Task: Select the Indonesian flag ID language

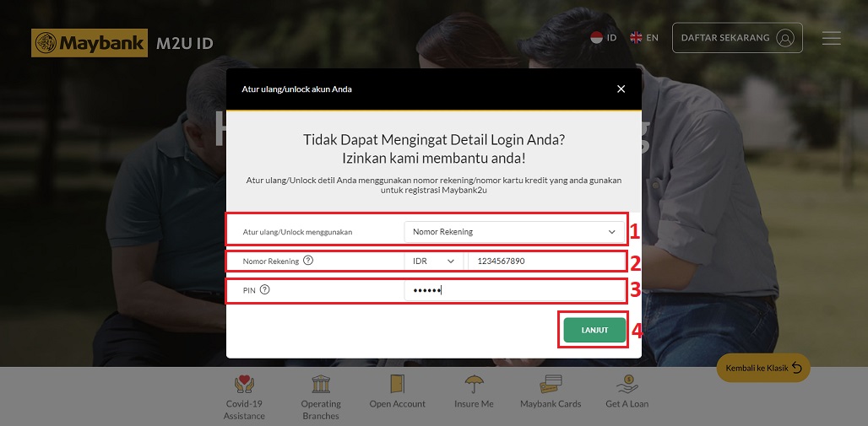Action: coord(604,38)
